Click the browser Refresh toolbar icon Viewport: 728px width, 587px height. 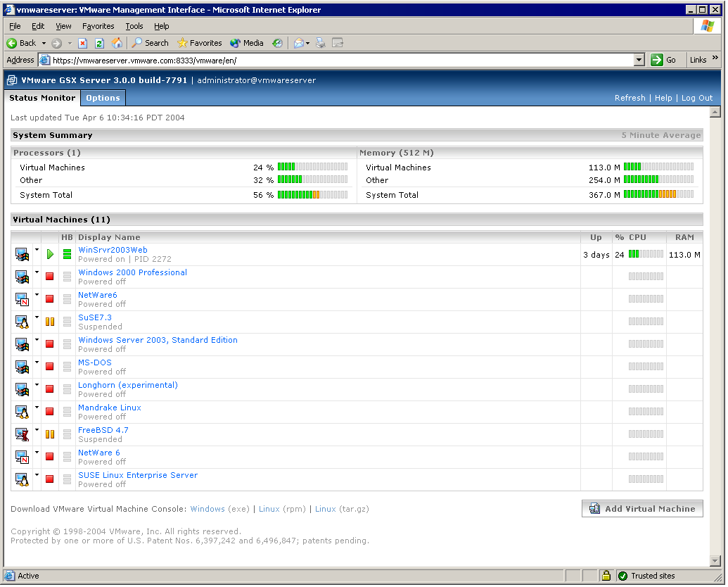point(99,43)
